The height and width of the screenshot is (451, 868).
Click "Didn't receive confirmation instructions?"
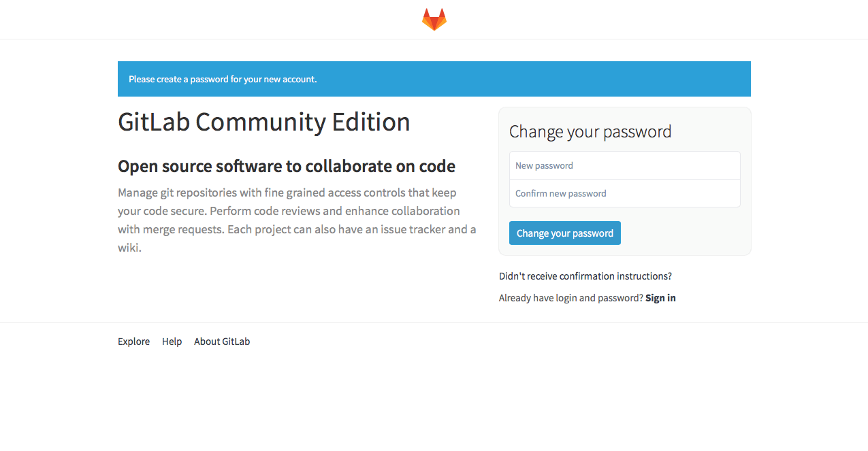(x=585, y=276)
